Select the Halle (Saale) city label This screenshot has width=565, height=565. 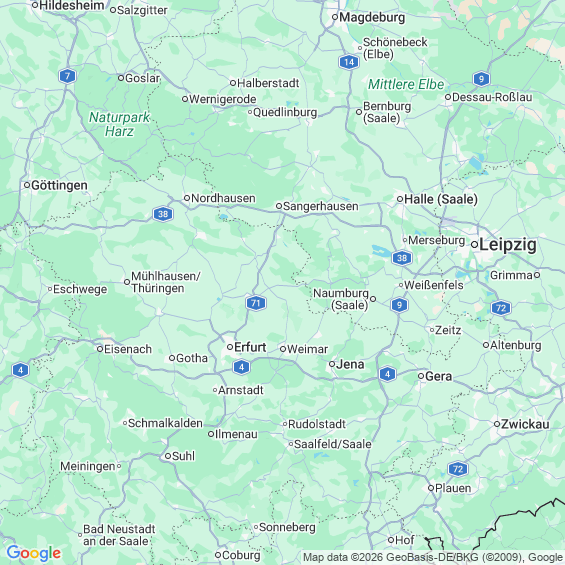click(x=441, y=199)
